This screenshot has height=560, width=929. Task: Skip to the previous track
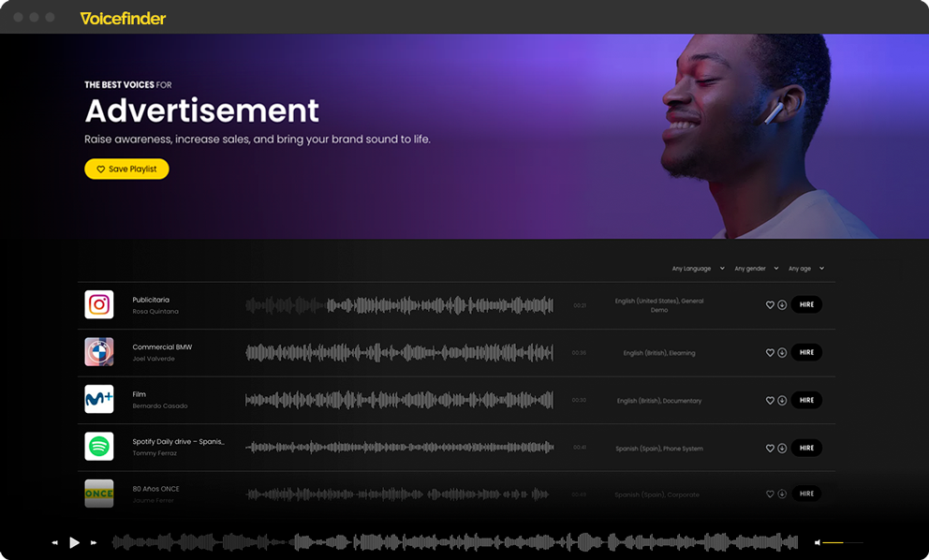[x=55, y=542]
